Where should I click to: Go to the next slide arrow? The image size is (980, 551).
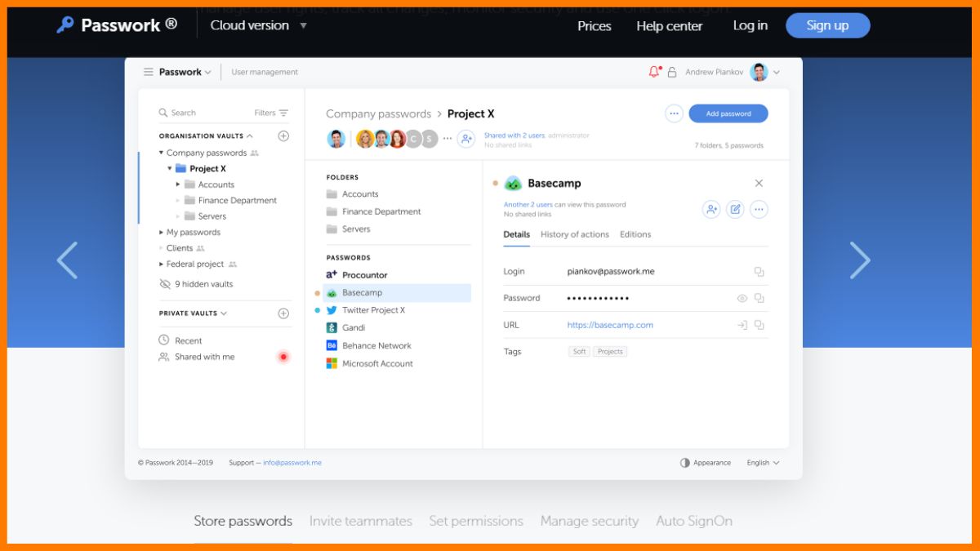pos(860,260)
